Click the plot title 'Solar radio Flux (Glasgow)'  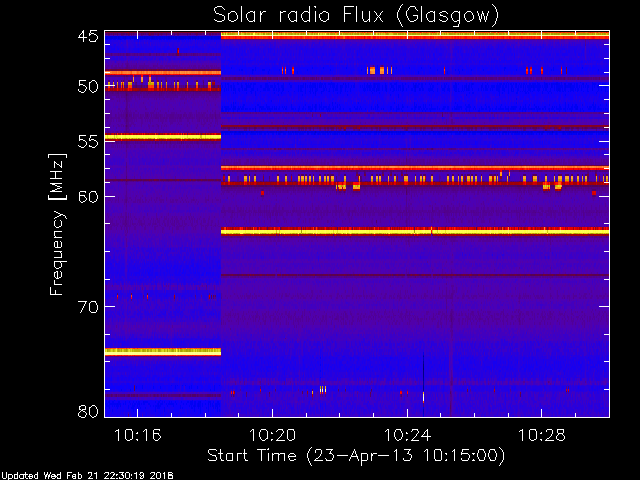coord(356,16)
